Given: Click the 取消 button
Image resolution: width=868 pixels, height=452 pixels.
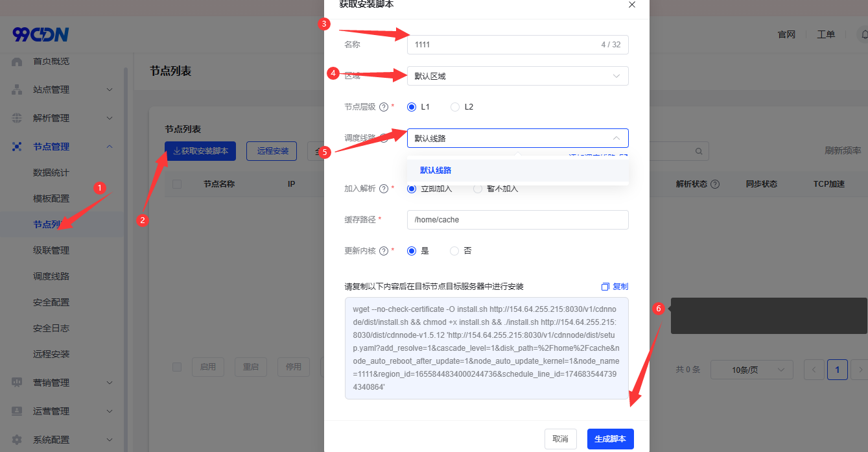Looking at the screenshot, I should 561,439.
